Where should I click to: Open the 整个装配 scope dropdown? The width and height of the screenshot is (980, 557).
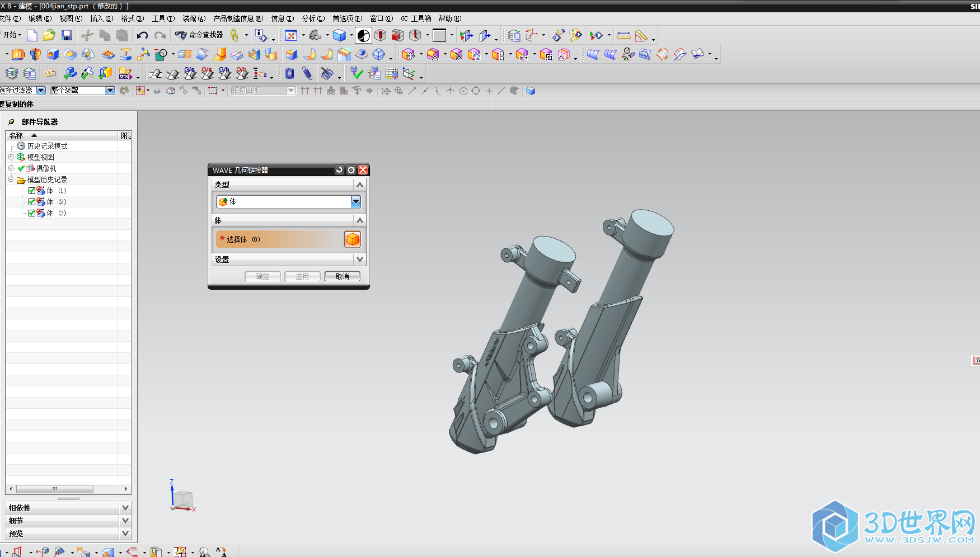click(110, 91)
